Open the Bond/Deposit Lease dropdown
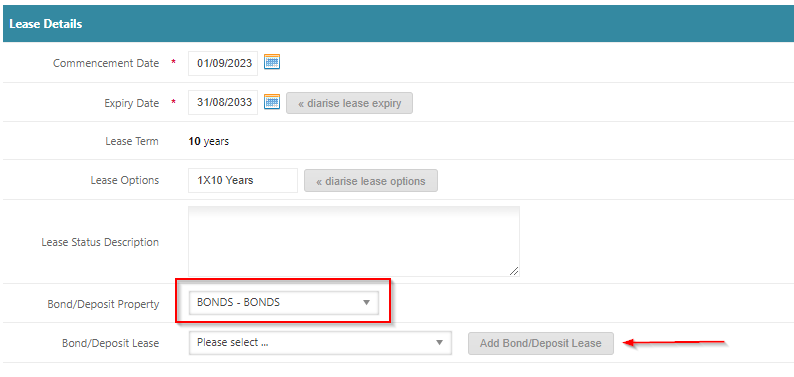The height and width of the screenshot is (377, 794). (x=320, y=343)
